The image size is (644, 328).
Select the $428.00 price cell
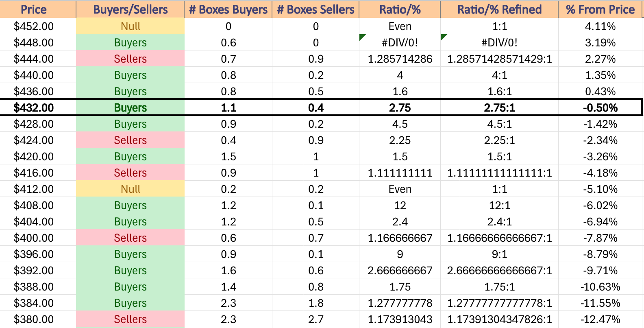click(x=38, y=124)
